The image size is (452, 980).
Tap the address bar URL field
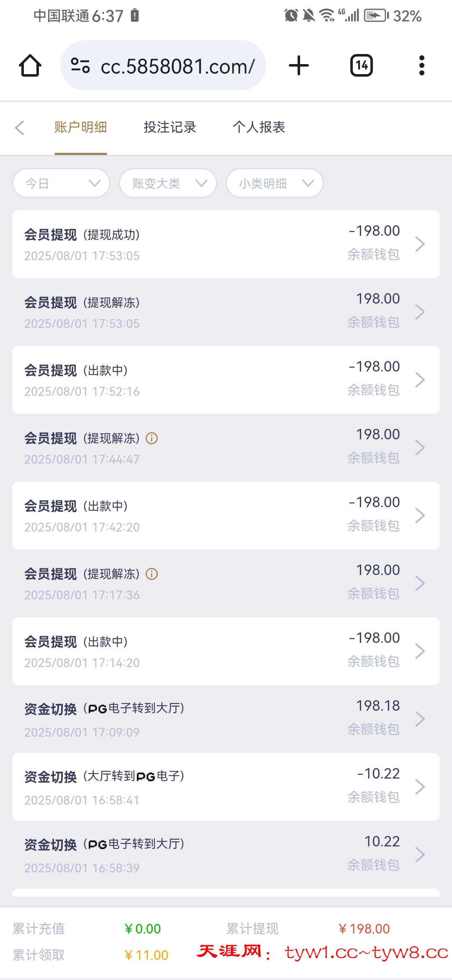point(178,66)
